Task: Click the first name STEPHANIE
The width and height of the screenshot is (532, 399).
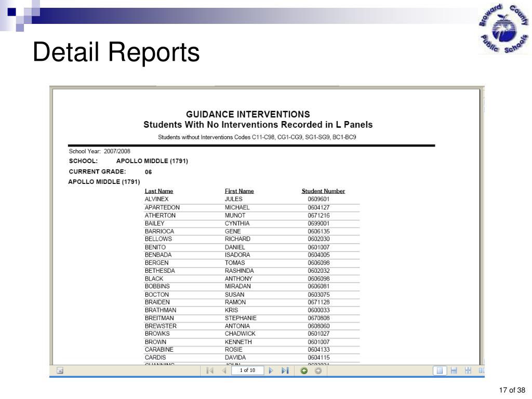Action: tap(241, 318)
